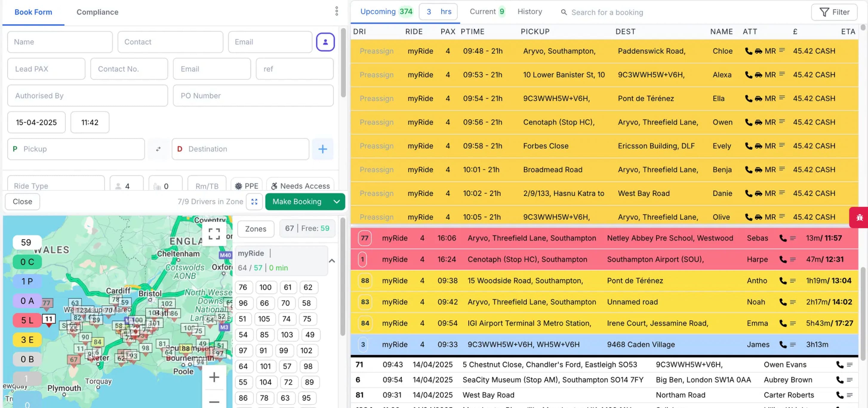Click the booking form vertical scrollbar
The image size is (868, 408).
pyautogui.click(x=343, y=63)
